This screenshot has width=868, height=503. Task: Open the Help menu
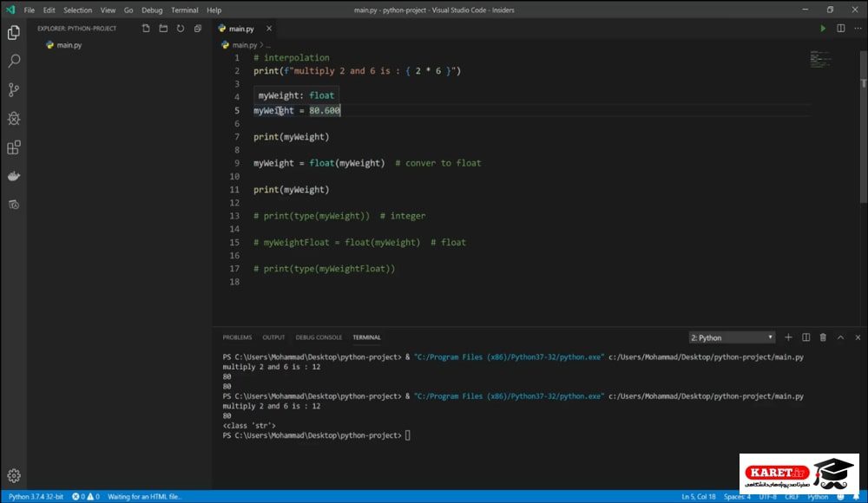coord(214,10)
